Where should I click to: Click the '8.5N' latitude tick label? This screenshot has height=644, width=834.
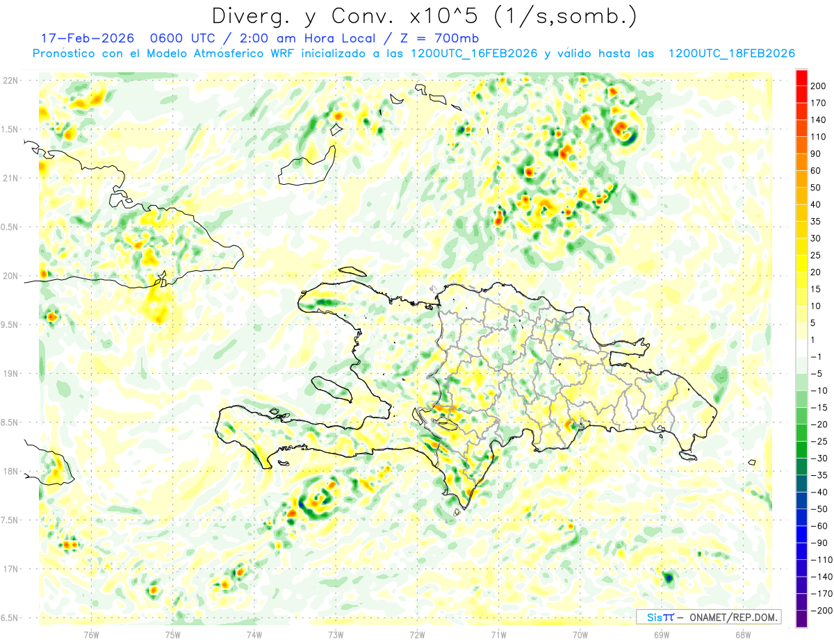click(10, 422)
